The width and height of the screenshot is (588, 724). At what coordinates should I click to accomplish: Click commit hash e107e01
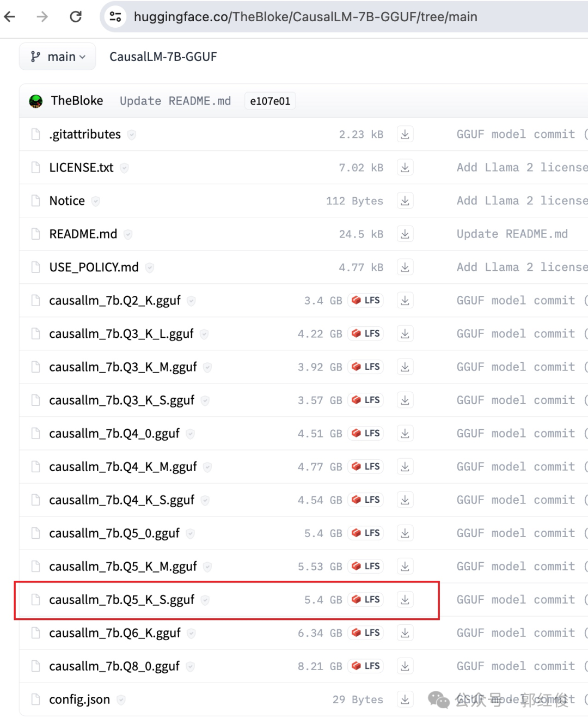pyautogui.click(x=270, y=101)
